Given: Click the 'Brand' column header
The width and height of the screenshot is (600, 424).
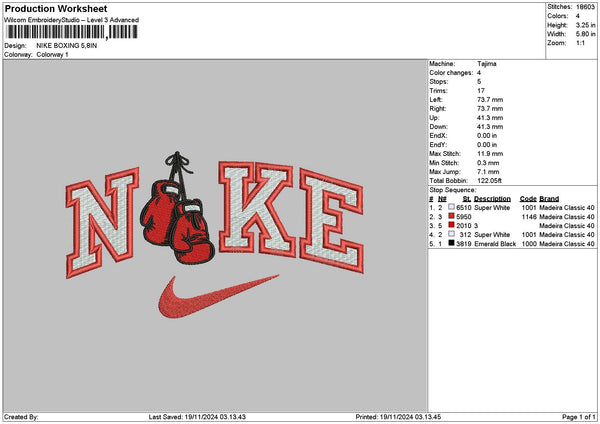Looking at the screenshot, I should pyautogui.click(x=549, y=199).
